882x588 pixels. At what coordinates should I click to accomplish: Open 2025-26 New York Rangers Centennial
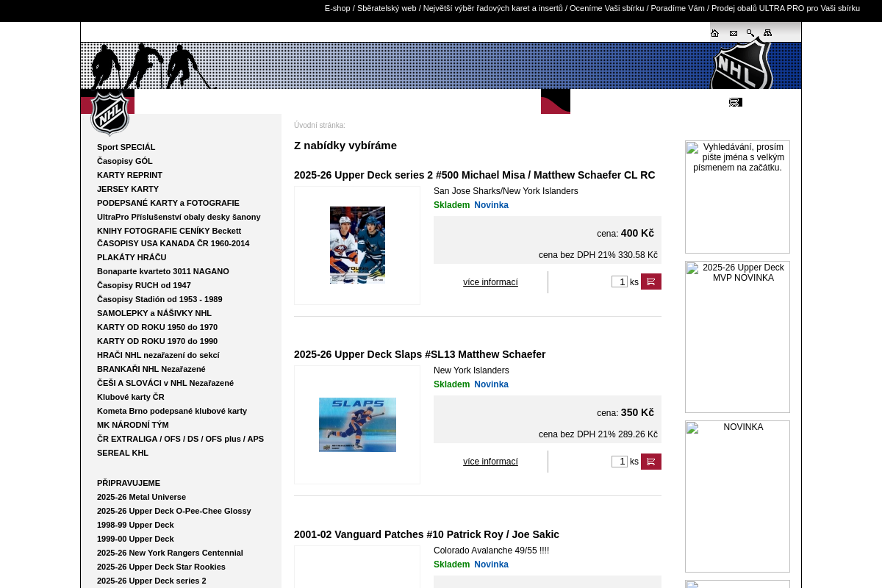tap(170, 553)
